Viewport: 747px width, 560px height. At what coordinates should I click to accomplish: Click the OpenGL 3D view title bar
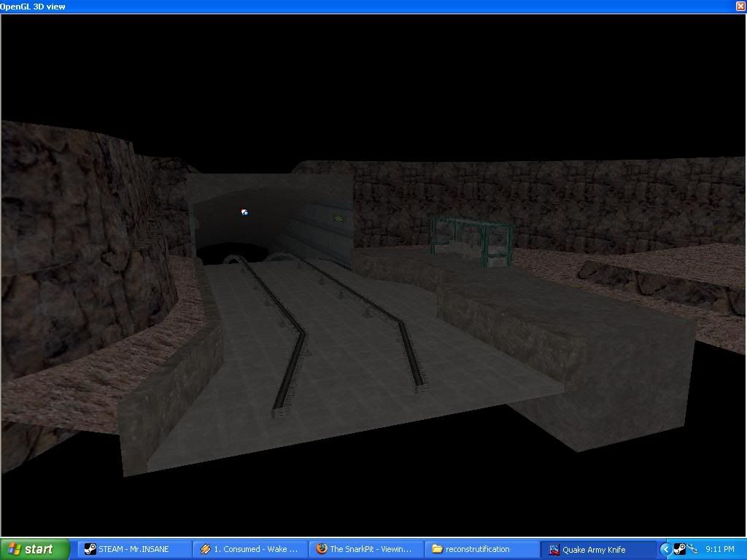365,6
